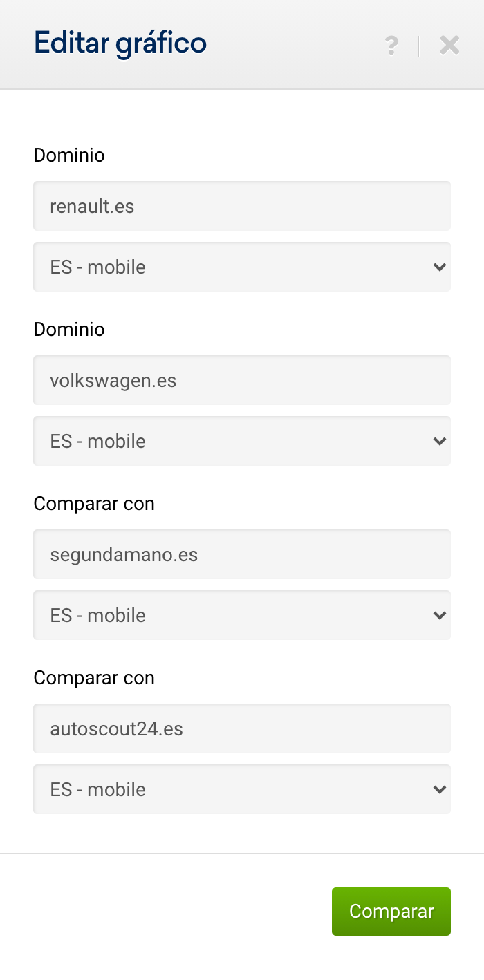Click the chevron arrow below volkswagen.es
484x980 pixels.
pos(439,441)
